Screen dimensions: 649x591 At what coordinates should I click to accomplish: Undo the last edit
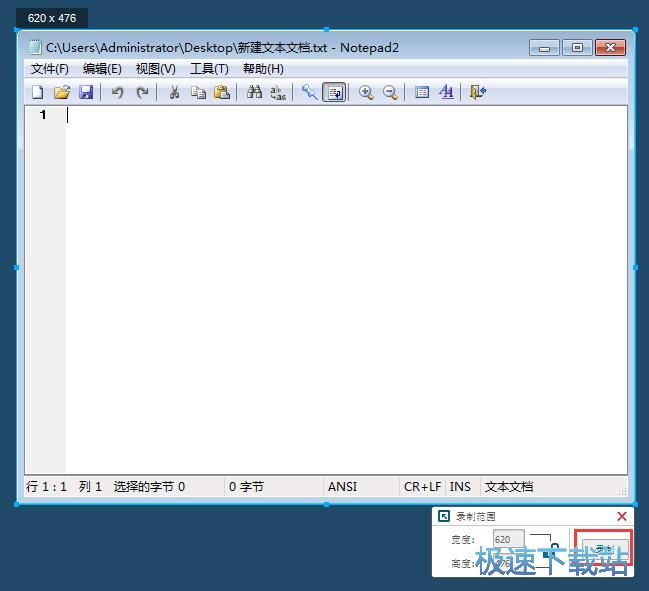click(118, 92)
